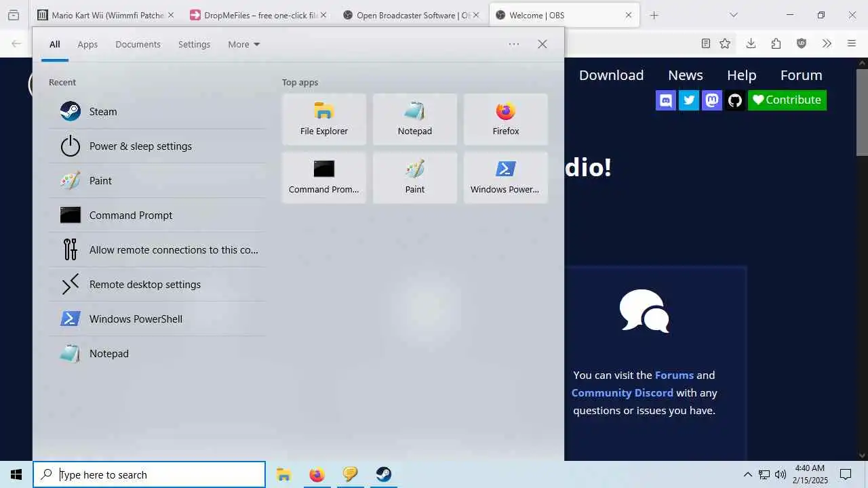The height and width of the screenshot is (488, 868).
Task: Open the OBS Discord icon link
Action: tap(666, 100)
